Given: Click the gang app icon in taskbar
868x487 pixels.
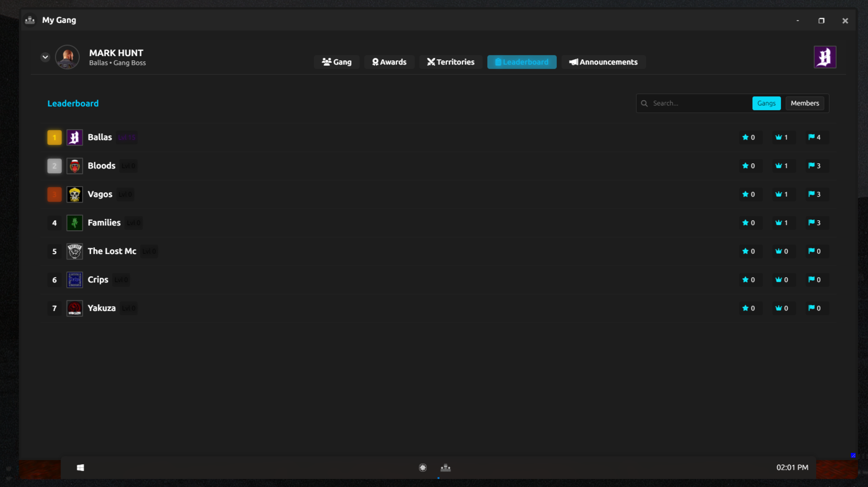Looking at the screenshot, I should (x=445, y=468).
